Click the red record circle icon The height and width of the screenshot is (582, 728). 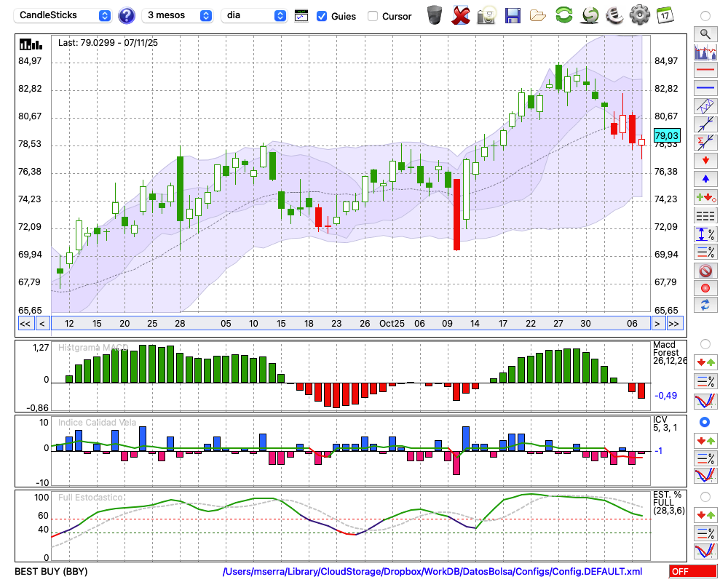click(x=705, y=288)
